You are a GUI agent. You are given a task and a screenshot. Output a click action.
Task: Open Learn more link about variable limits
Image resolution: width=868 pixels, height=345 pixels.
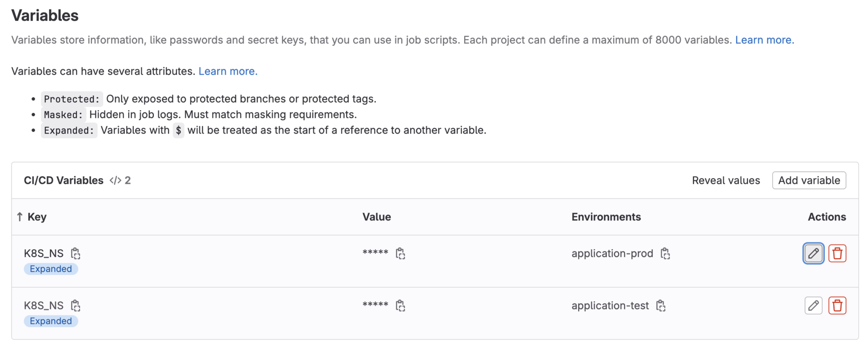(764, 40)
